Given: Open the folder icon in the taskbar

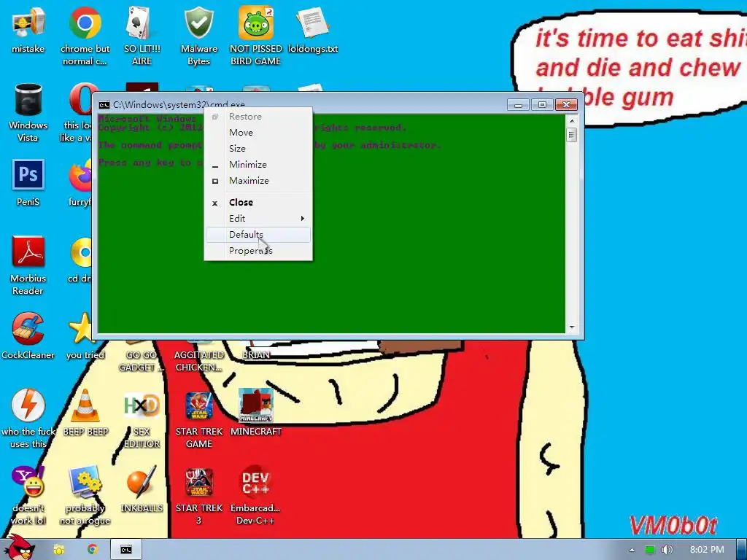Looking at the screenshot, I should 58,550.
